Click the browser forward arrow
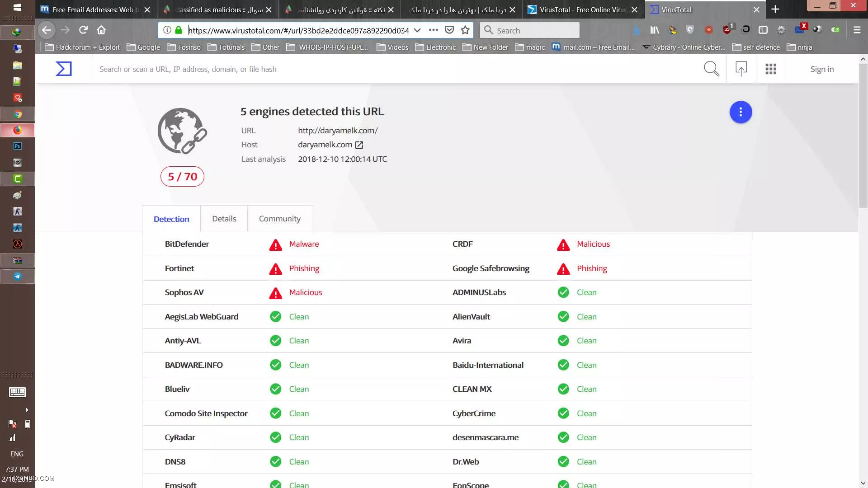The image size is (868, 488). click(65, 30)
